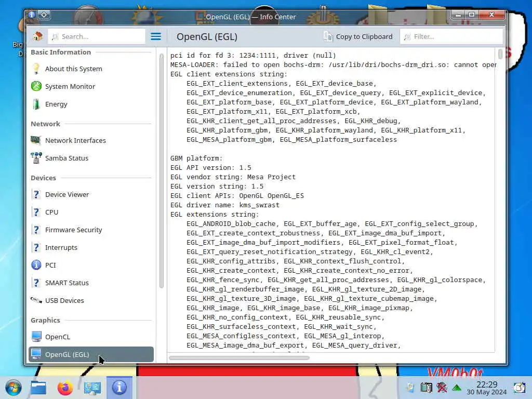Image resolution: width=532 pixels, height=399 pixels.
Task: Click the line 'EGL driver name: kms_swrast'
Action: 225,205
